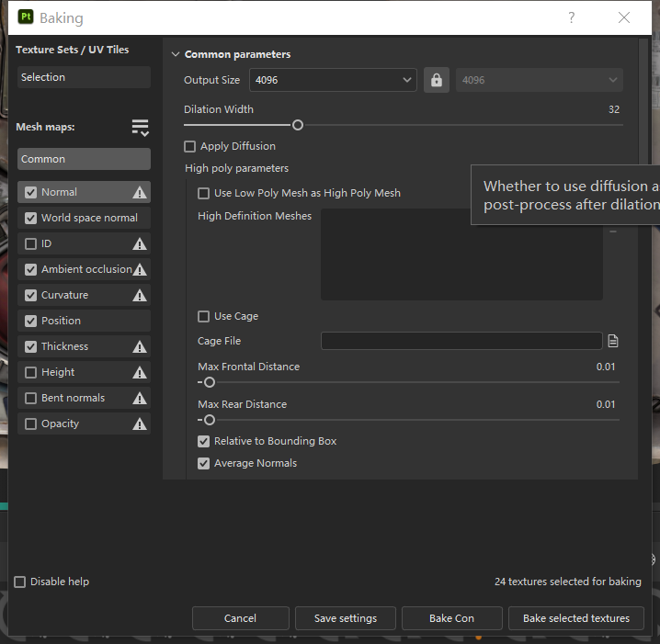Viewport: 660px width, 644px height.
Task: Open the Output Size 4096 dropdown
Action: click(333, 80)
